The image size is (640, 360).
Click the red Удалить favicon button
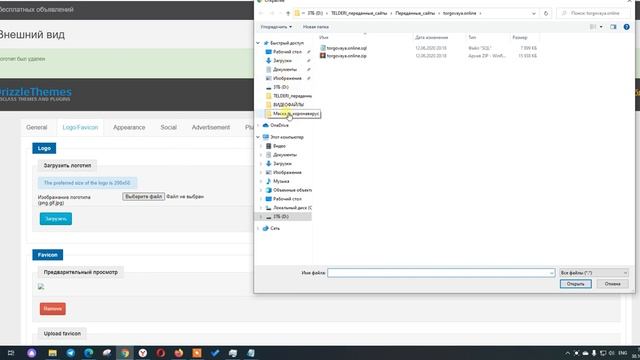click(x=53, y=309)
